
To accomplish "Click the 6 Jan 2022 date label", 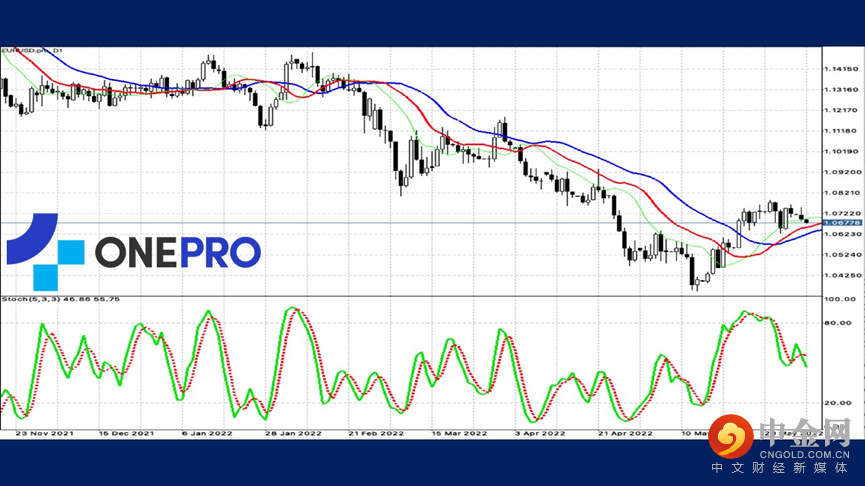I will click(x=207, y=434).
